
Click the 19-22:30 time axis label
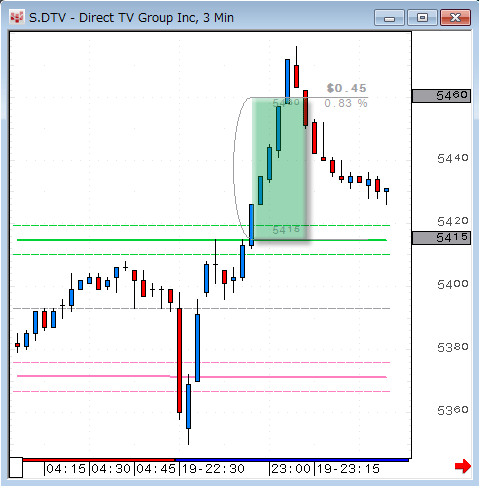[x=213, y=469]
